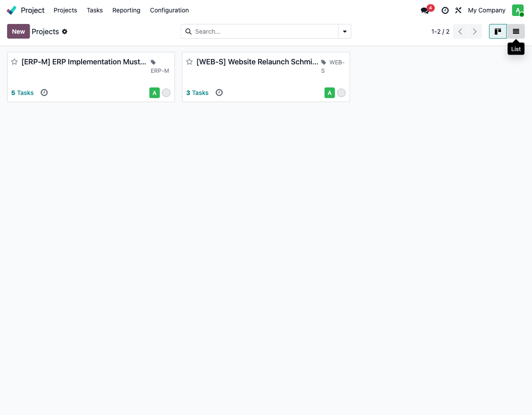Open the Website Relaunch project card title
Screen dimensions: 532x415
pyautogui.click(x=257, y=62)
